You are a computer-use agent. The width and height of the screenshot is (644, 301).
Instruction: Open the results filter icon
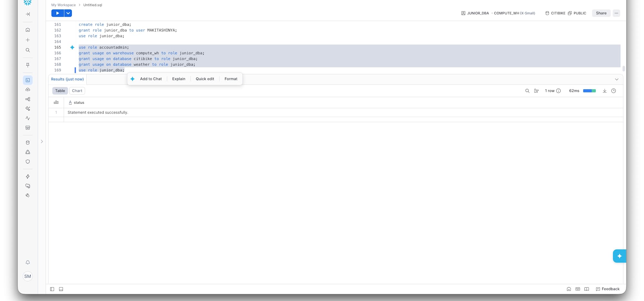coord(536,91)
